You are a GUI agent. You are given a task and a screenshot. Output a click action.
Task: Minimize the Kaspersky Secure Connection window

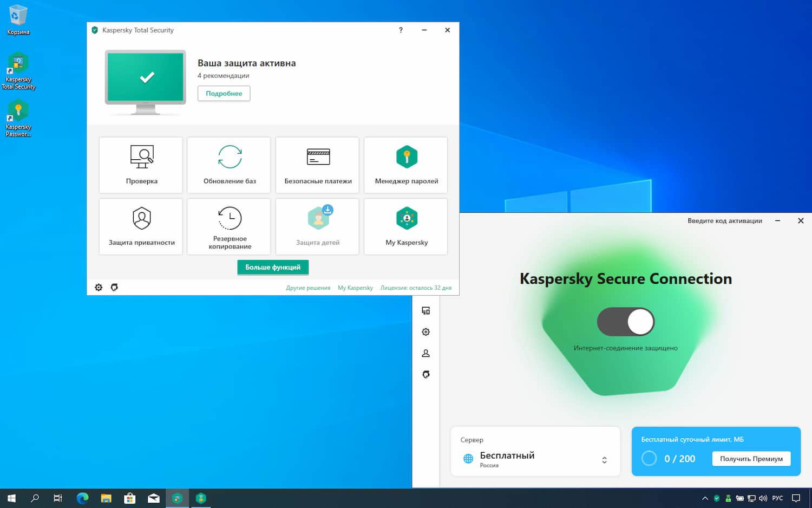[x=777, y=221]
